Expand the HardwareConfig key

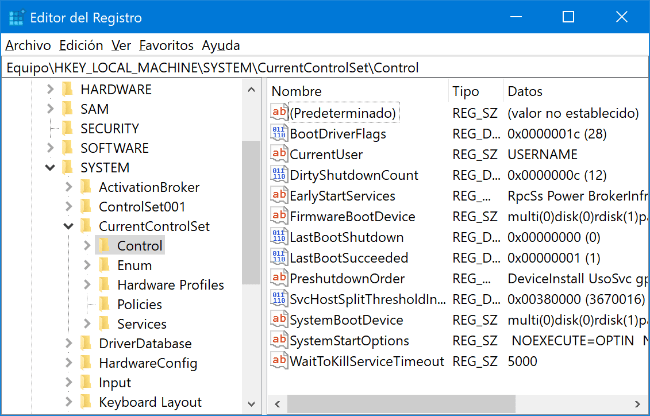click(x=68, y=363)
